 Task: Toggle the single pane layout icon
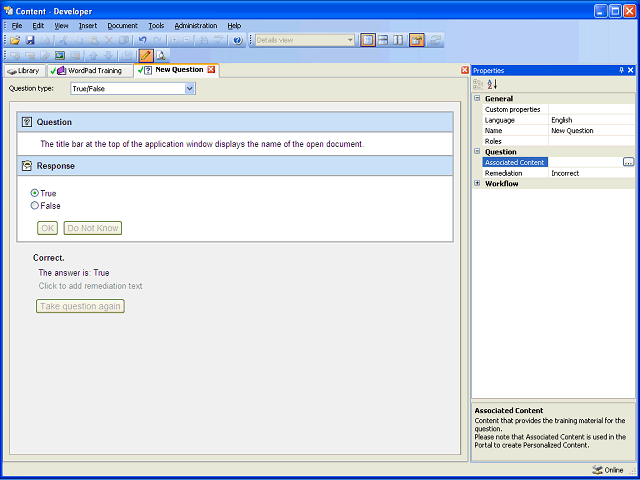(x=368, y=40)
